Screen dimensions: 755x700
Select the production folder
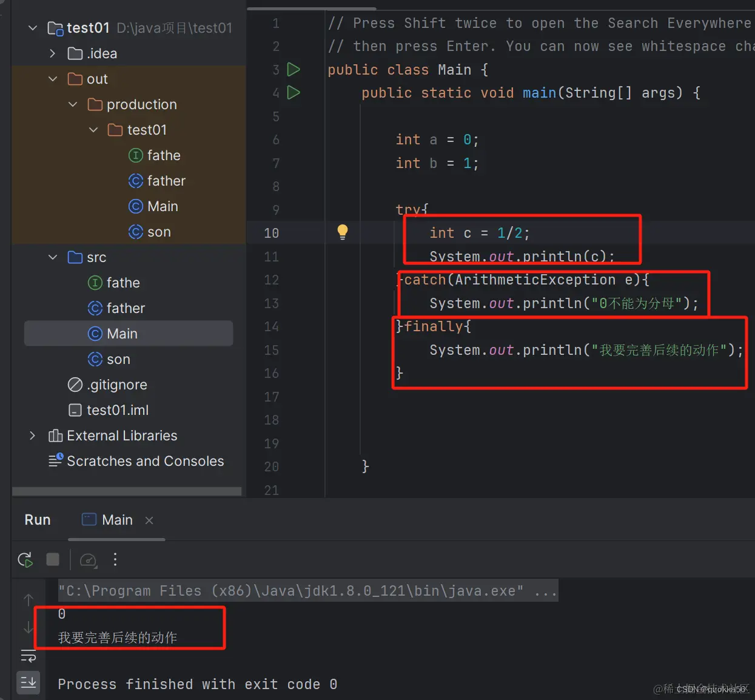point(132,104)
